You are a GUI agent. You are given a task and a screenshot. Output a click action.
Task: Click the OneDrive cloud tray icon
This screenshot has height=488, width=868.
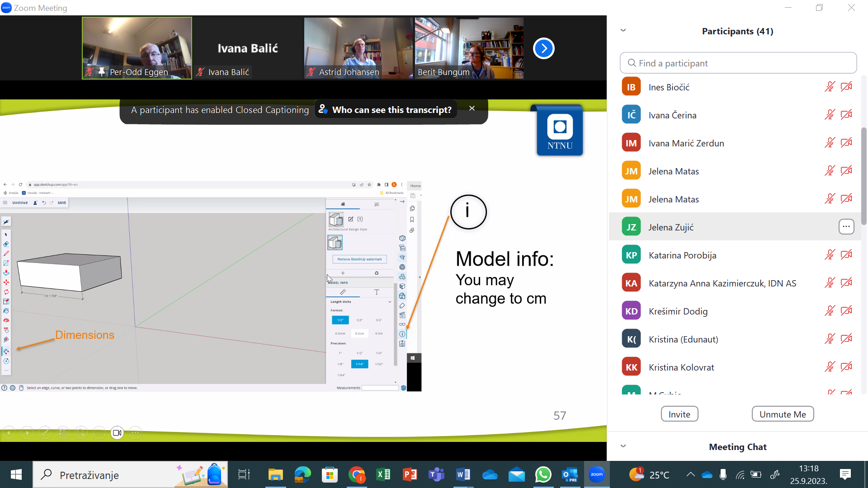707,474
